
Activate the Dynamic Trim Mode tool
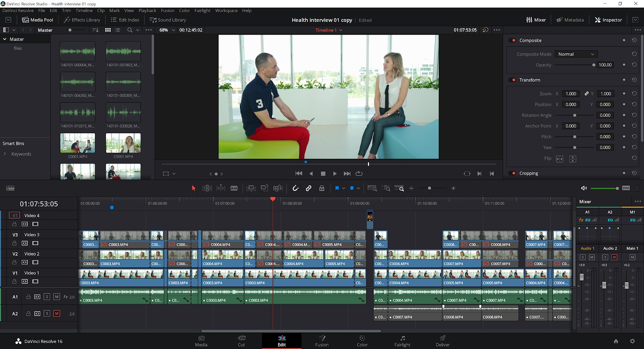pos(221,188)
